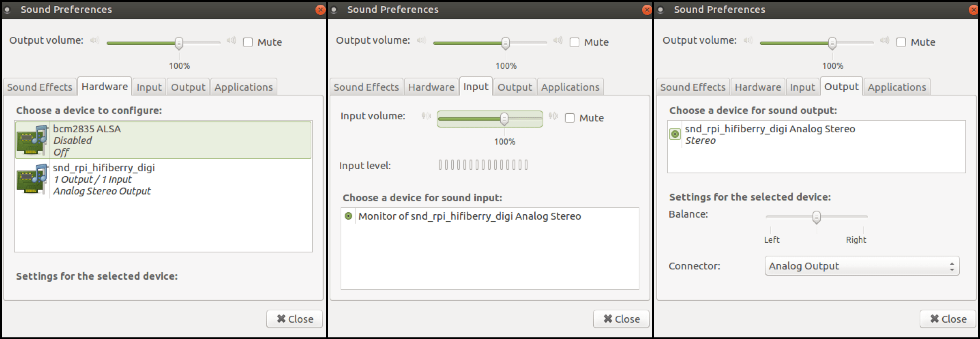980x339 pixels.
Task: Select the bcm2835 ALSA sound card icon
Action: click(32, 139)
